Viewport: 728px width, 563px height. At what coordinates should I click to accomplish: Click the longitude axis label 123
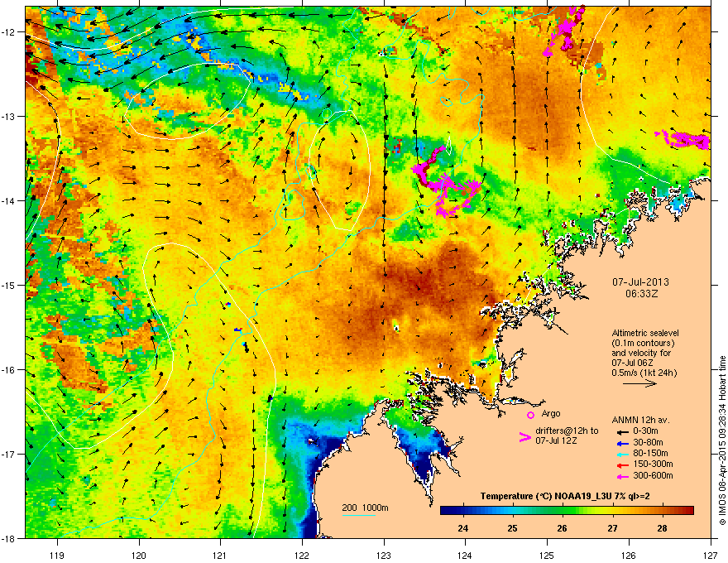(x=384, y=555)
